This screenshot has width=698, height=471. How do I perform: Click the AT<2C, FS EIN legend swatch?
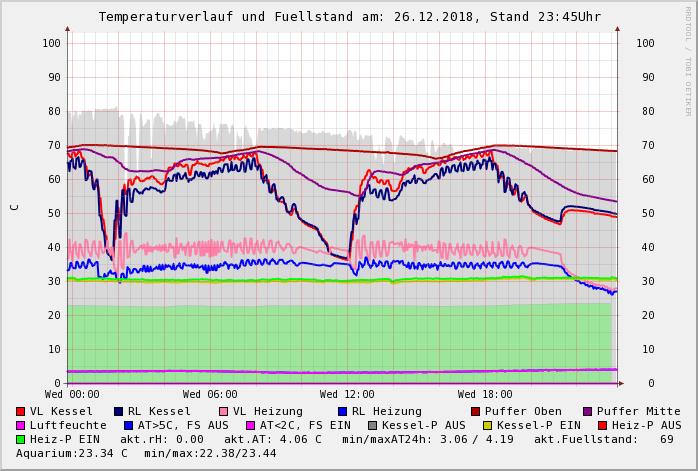click(251, 425)
